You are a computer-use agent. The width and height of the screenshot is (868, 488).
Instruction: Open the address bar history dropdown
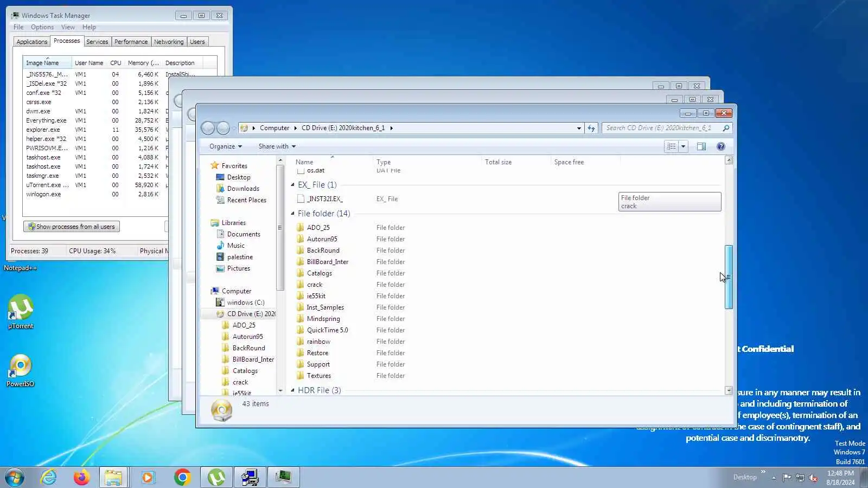579,128
